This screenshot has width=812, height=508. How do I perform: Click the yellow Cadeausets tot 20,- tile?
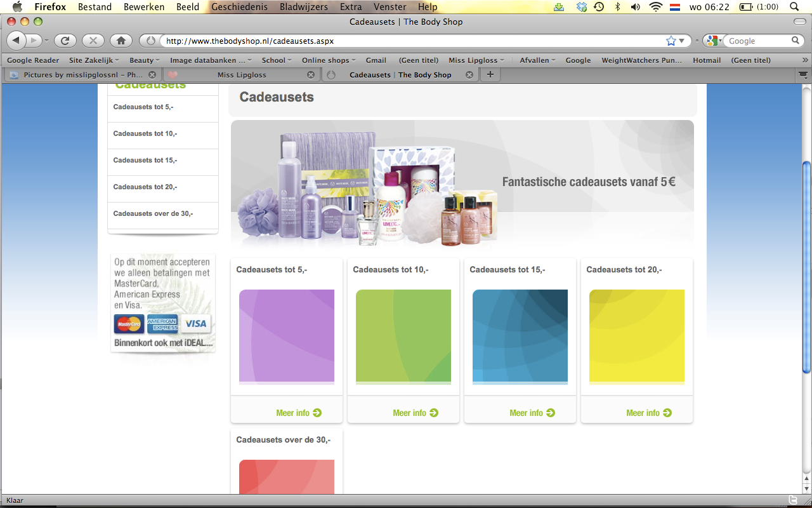637,337
